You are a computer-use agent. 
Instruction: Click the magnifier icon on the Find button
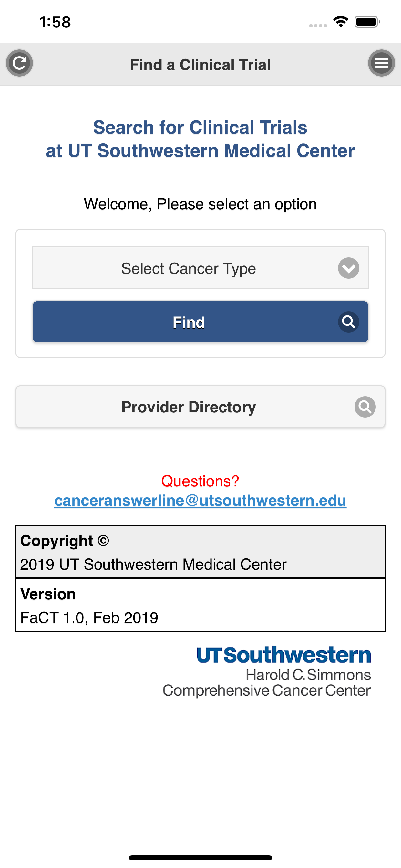pyautogui.click(x=348, y=322)
